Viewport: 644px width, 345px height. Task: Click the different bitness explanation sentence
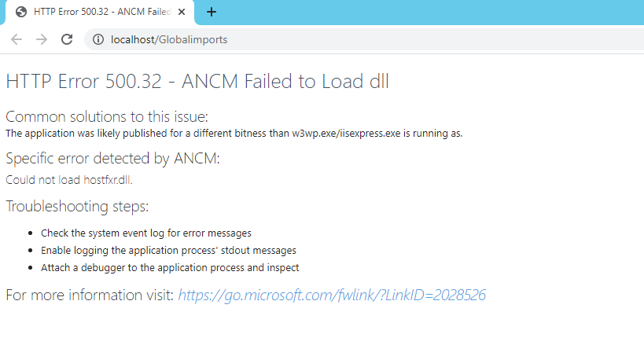[x=234, y=134]
